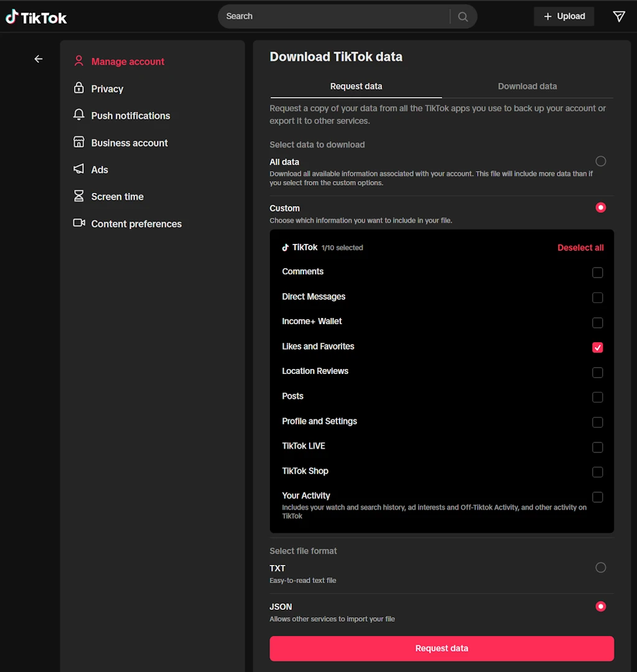This screenshot has width=637, height=672.
Task: Select the All data radio option
Action: point(600,161)
